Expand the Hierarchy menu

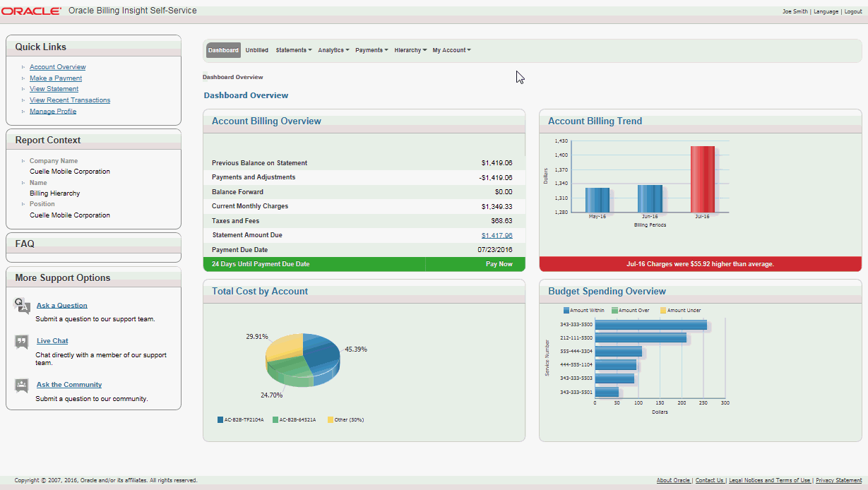[x=410, y=50]
